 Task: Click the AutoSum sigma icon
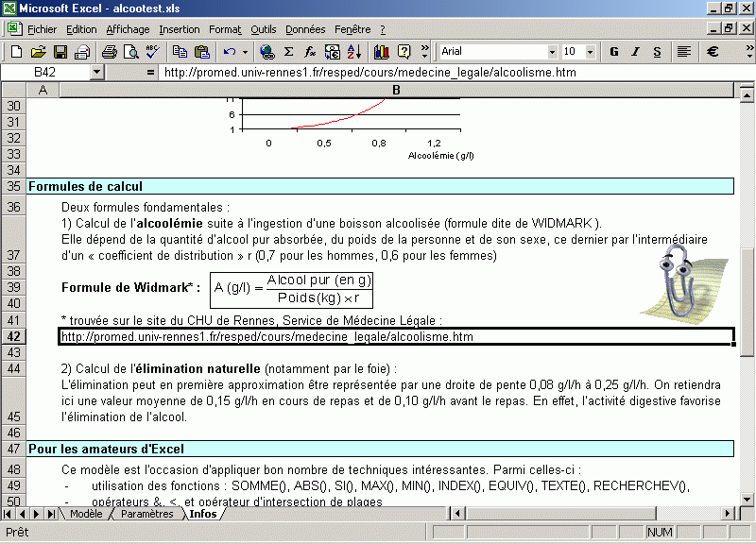(288, 52)
